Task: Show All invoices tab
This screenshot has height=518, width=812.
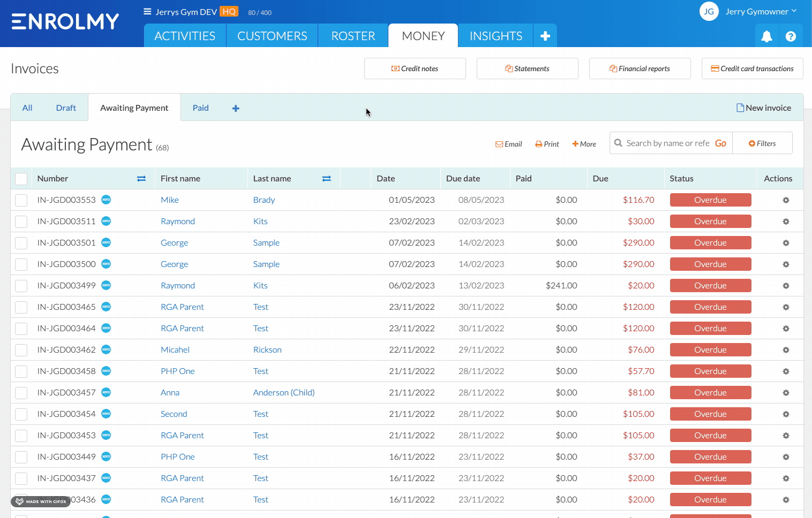Action: pos(27,108)
